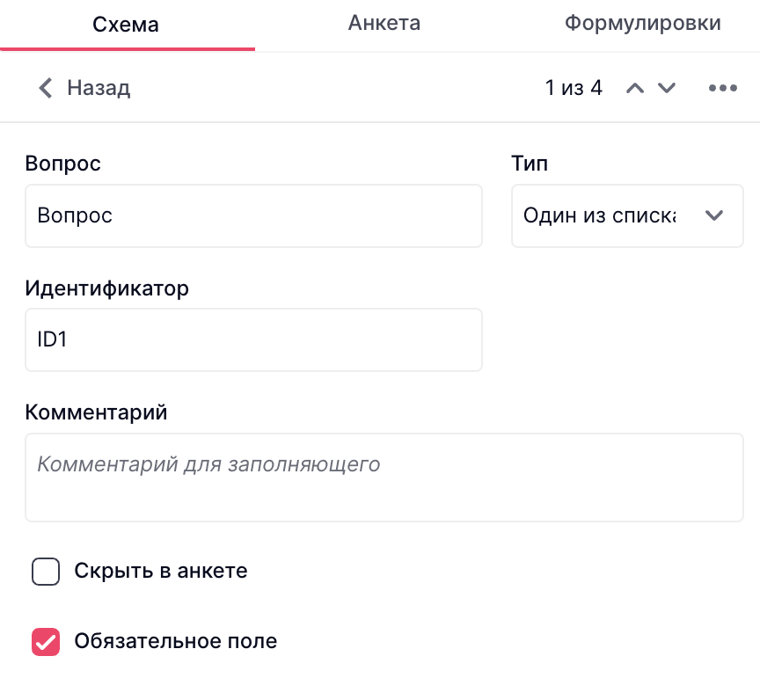Go to previous question with up chevron
The height and width of the screenshot is (700, 760).
[x=635, y=88]
